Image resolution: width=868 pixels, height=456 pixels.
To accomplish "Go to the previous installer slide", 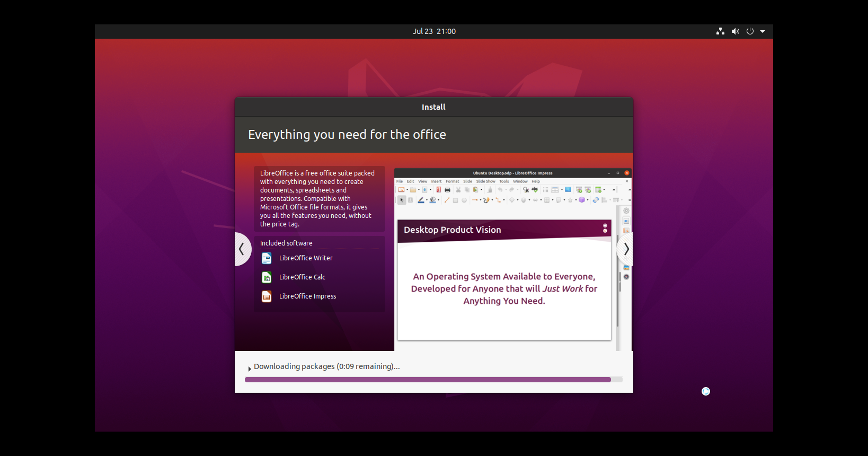I will 242,249.
